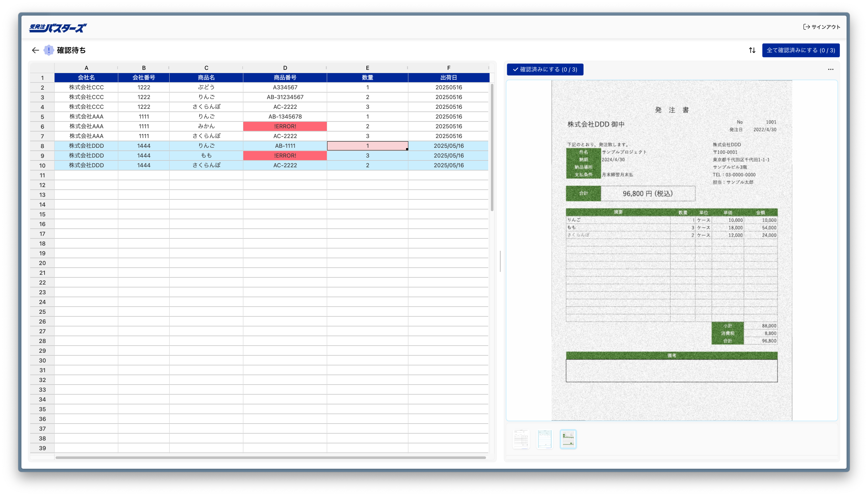Click the vertical scrollbar of the spreadsheet

coord(492,147)
